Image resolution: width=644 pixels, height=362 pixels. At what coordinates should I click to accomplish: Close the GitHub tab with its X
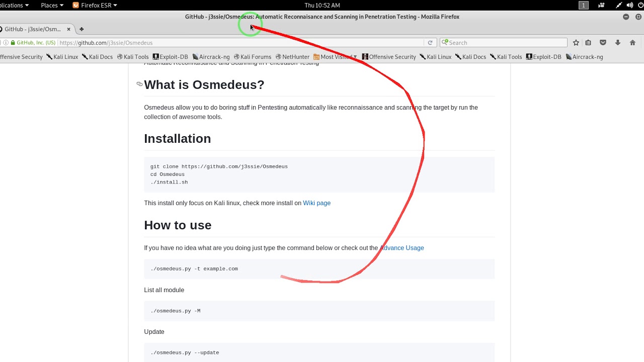click(x=69, y=29)
